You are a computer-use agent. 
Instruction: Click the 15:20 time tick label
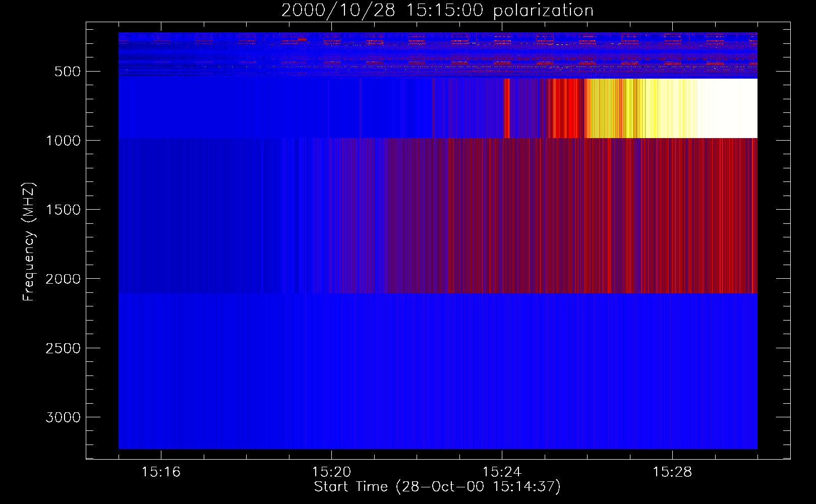click(331, 472)
